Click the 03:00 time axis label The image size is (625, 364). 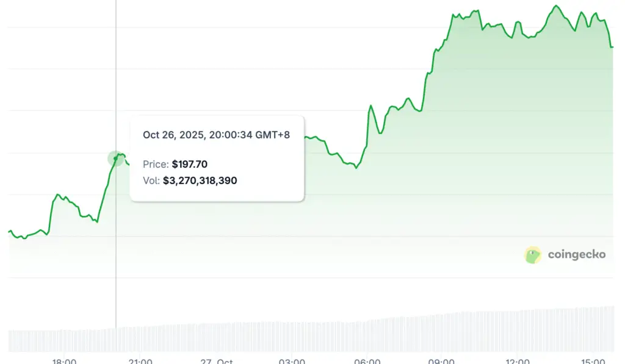pyautogui.click(x=292, y=361)
